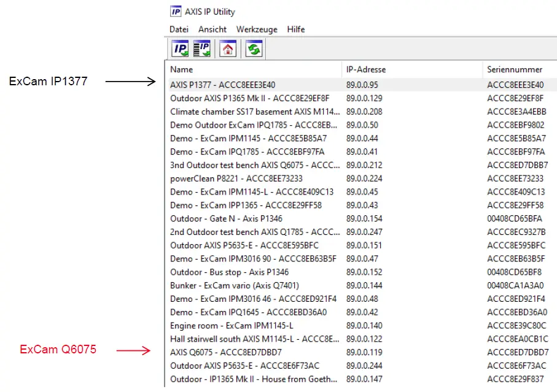Open device home page toolbar icon
Image resolution: width=557 pixels, height=392 pixels.
(228, 49)
